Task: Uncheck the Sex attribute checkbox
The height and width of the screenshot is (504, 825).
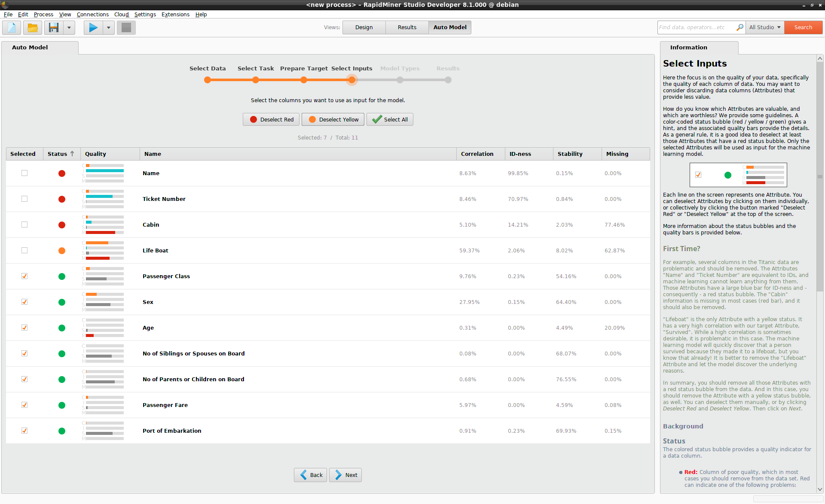Action: (24, 302)
